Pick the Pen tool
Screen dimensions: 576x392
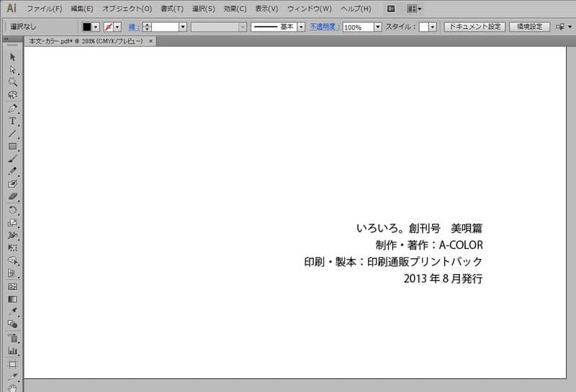[12, 109]
